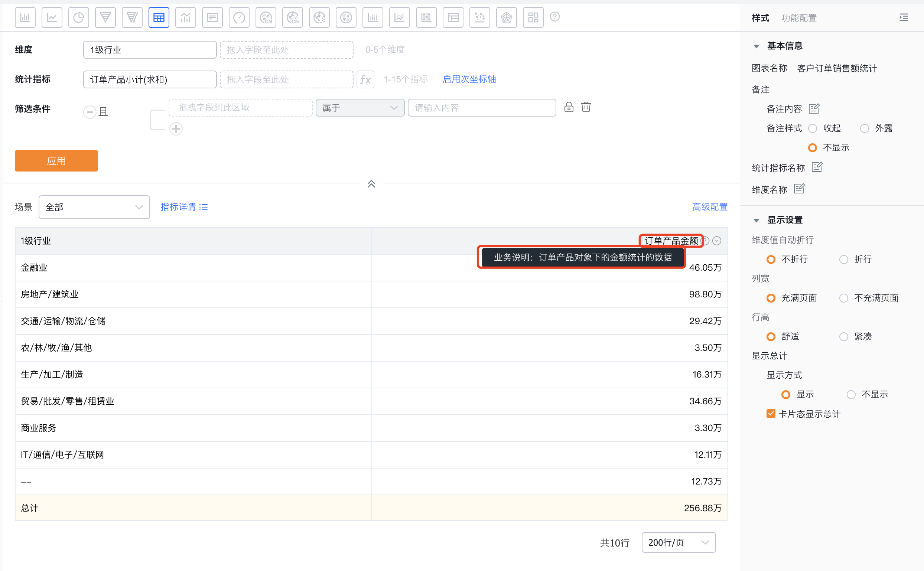Select the scatter plot chart icon
924x571 pixels.
click(479, 17)
